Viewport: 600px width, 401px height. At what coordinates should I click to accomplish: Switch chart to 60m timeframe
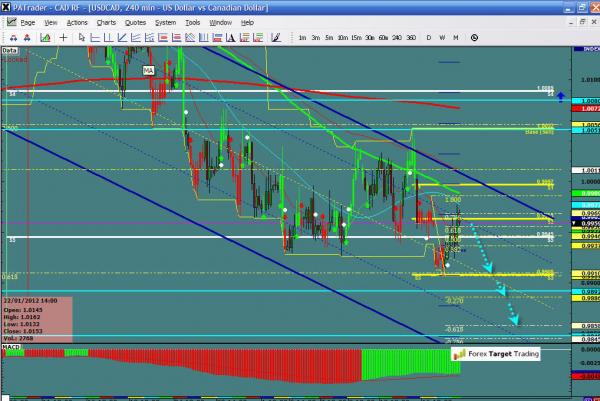pos(383,37)
